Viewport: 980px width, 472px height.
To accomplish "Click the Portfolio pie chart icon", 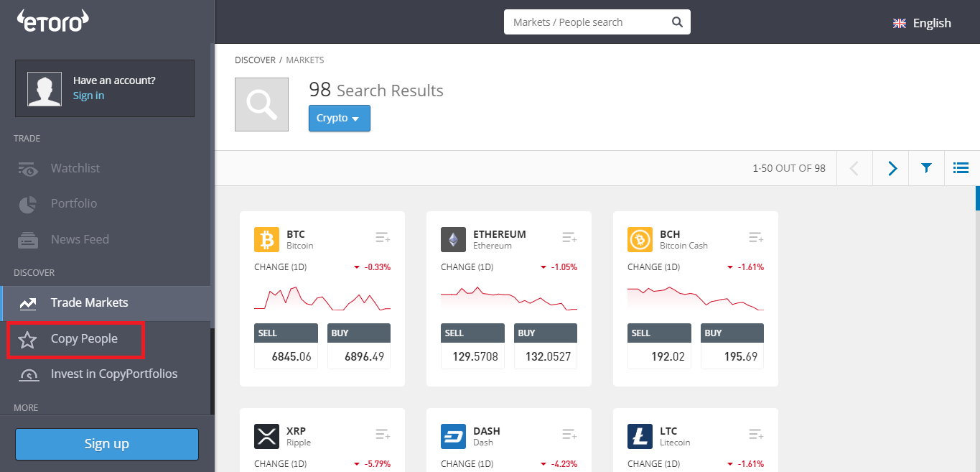I will [x=28, y=204].
